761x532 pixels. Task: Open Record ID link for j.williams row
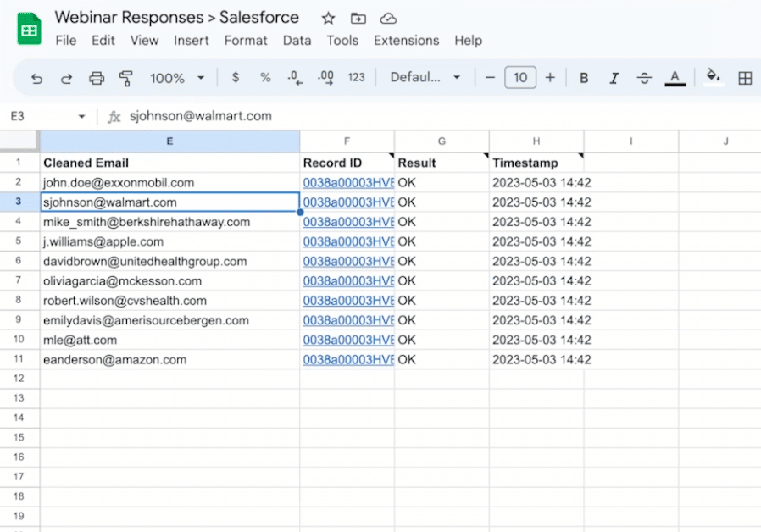pyautogui.click(x=348, y=241)
